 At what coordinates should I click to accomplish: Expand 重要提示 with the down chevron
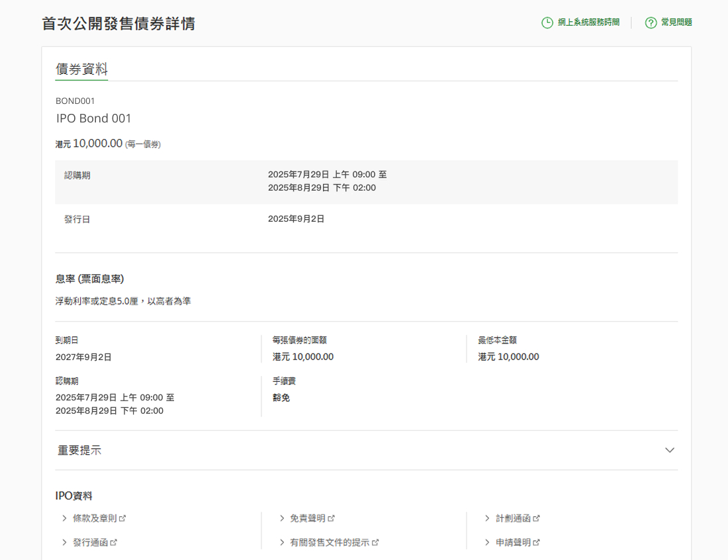[x=670, y=450]
